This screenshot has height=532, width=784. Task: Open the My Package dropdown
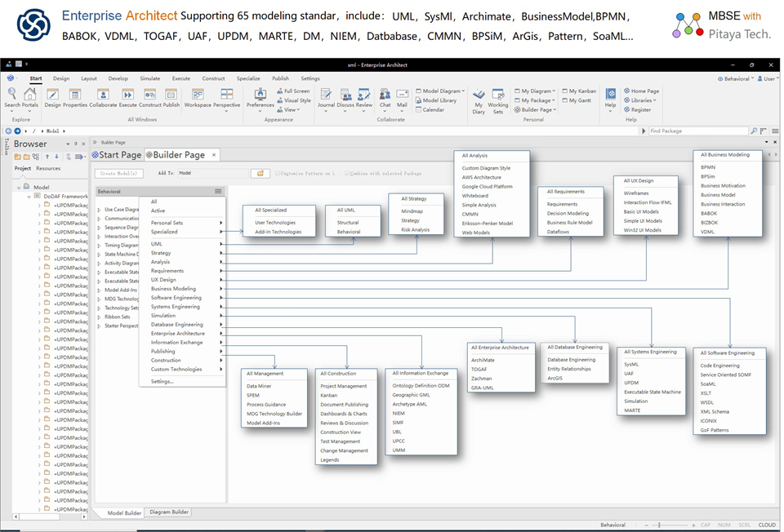tap(535, 100)
